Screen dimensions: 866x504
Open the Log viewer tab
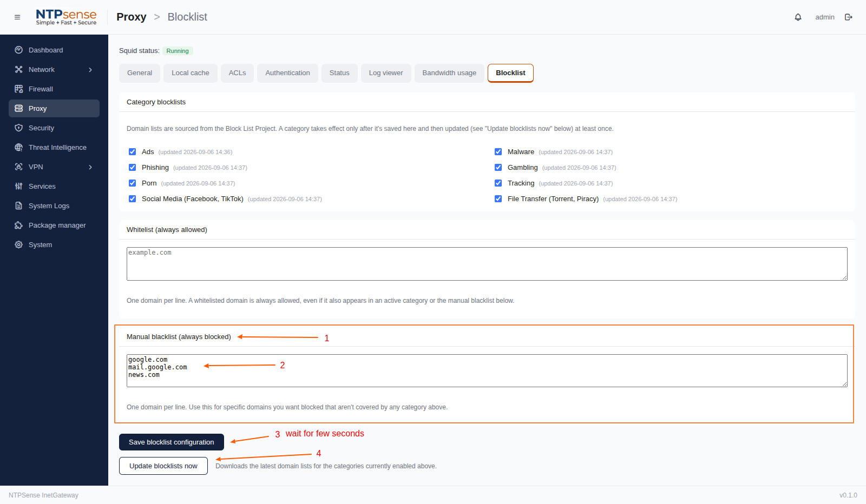tap(386, 73)
